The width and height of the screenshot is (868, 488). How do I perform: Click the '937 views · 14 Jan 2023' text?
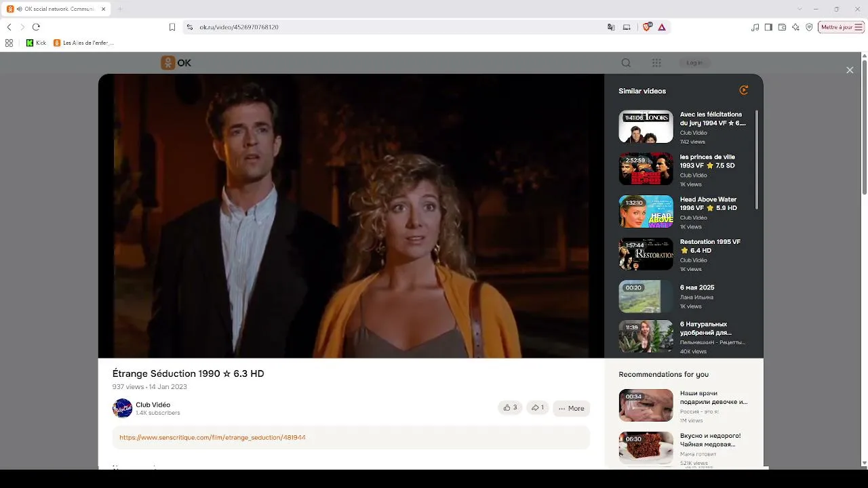pyautogui.click(x=150, y=387)
